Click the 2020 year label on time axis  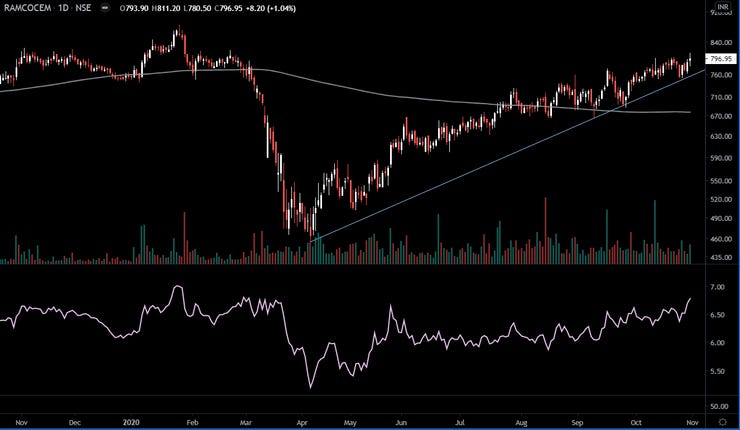(x=130, y=422)
